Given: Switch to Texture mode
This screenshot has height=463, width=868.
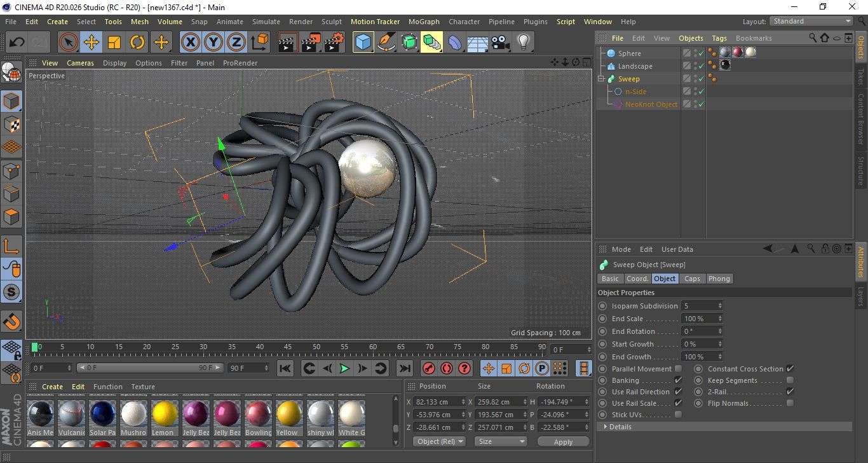Looking at the screenshot, I should pyautogui.click(x=11, y=124).
